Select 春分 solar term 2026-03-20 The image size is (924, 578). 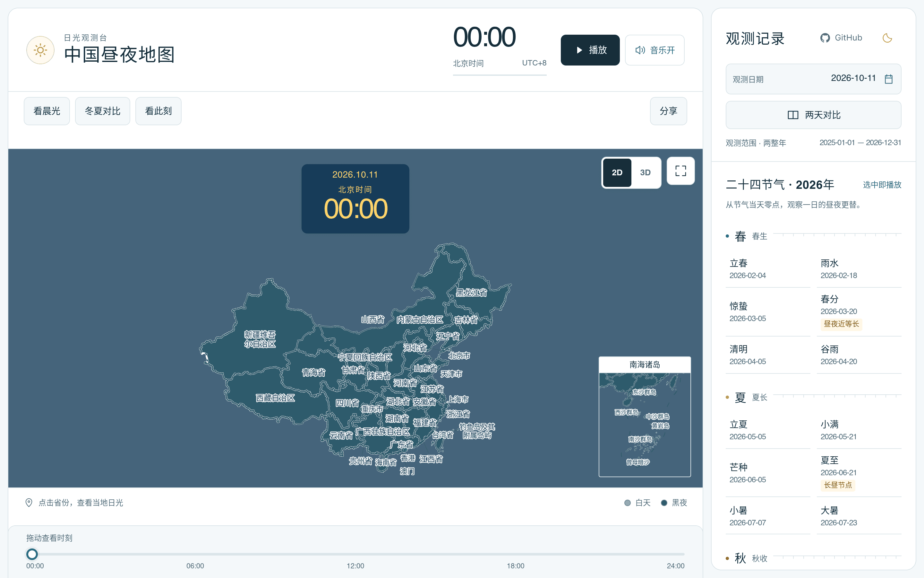[x=859, y=312]
